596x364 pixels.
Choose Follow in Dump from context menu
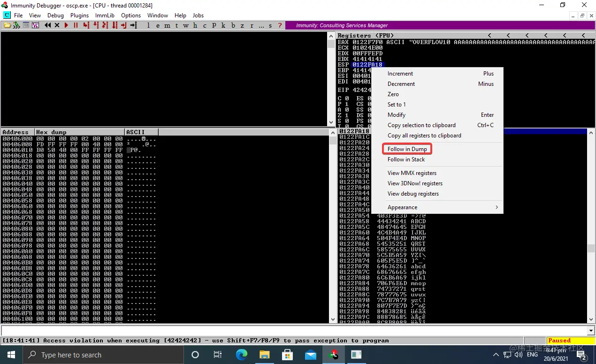[407, 149]
